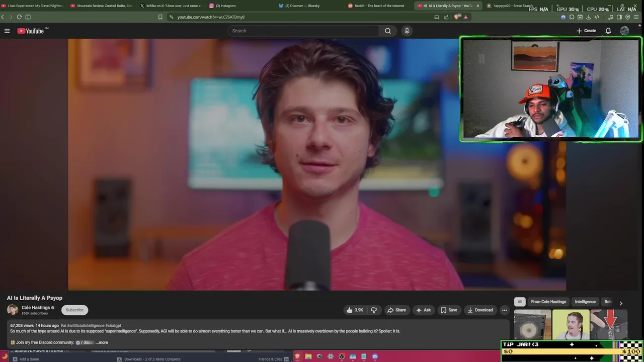644x362 pixels.
Task: Click the #chatgpt hashtag
Action: (113, 326)
